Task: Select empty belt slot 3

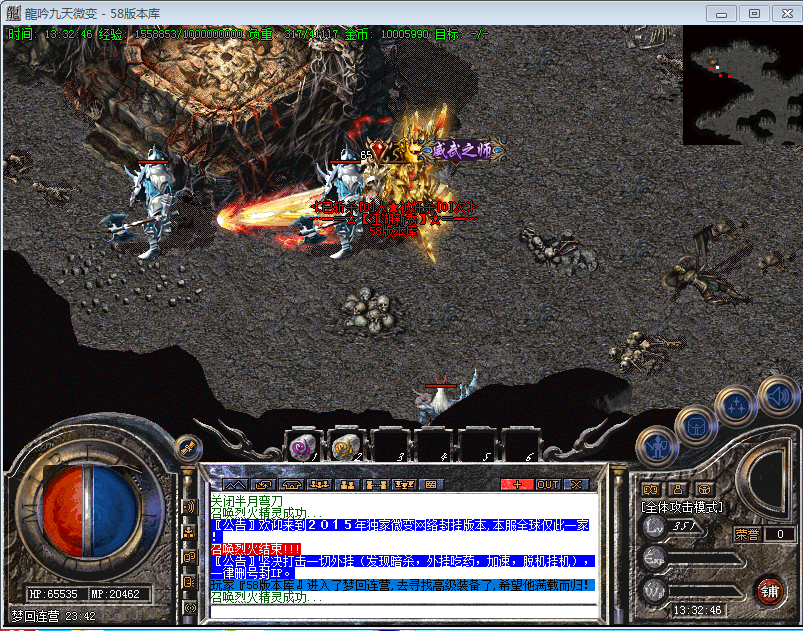Action: [389, 447]
